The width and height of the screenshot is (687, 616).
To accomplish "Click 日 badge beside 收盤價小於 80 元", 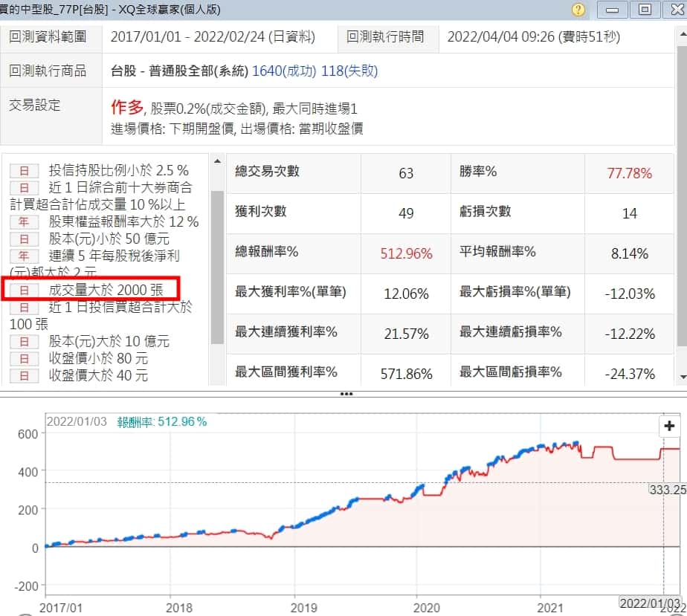I will (24, 358).
